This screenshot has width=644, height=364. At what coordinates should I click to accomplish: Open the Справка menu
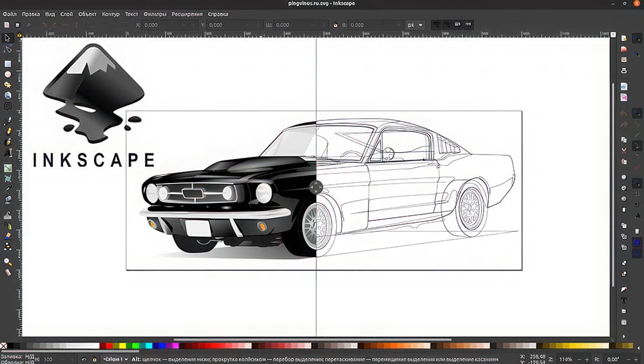tap(218, 14)
